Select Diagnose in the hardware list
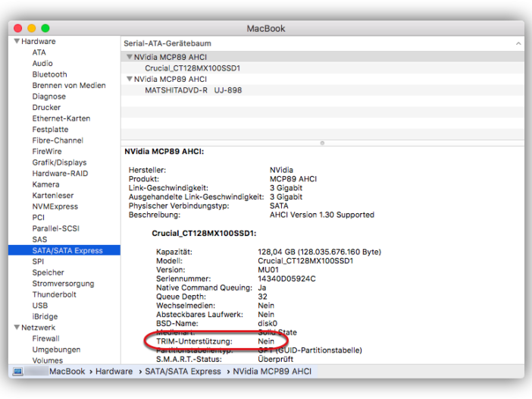Viewport: 532px width, 399px height. 49,96
